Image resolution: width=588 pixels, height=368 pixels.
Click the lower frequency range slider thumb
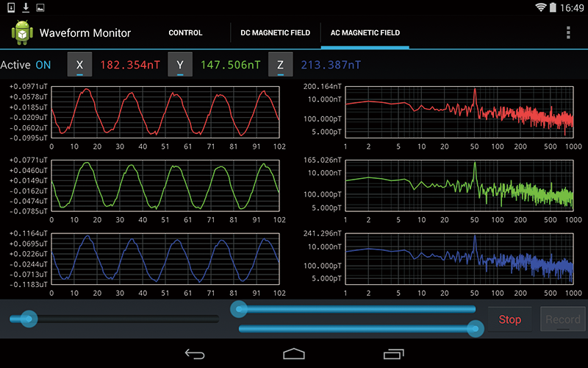pos(476,328)
